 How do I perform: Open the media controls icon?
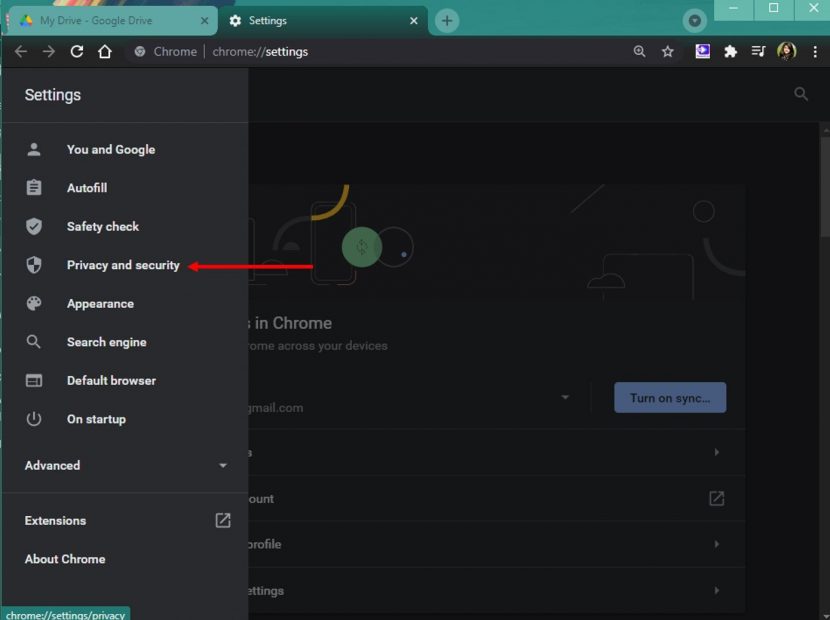tap(758, 51)
